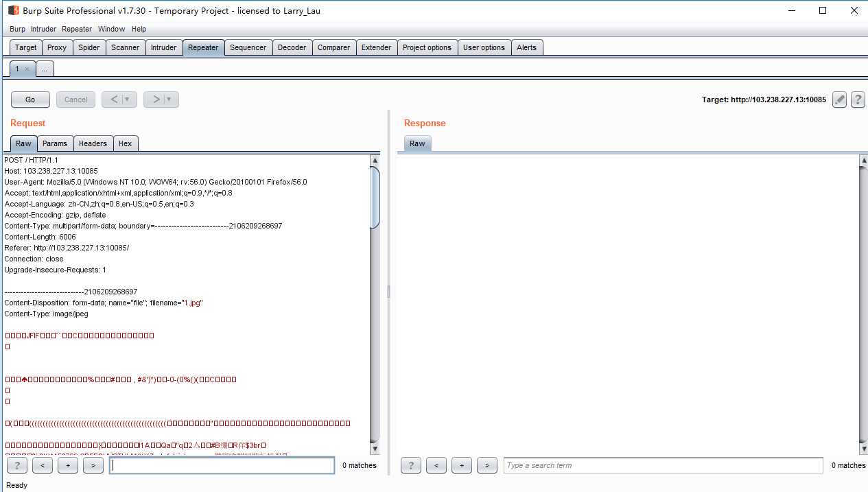Image resolution: width=868 pixels, height=492 pixels.
Task: Open the Repeater help question-mark icon
Action: [x=858, y=99]
